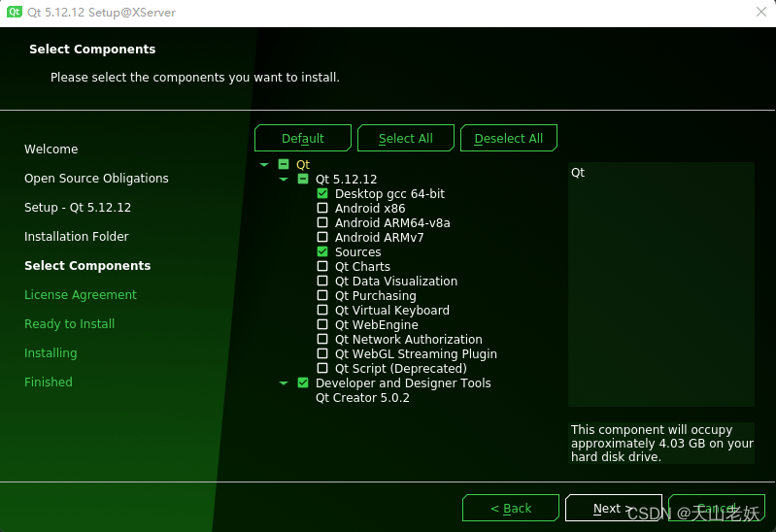Click Installing step in sidebar
Screen dimensions: 776x532
pos(51,352)
